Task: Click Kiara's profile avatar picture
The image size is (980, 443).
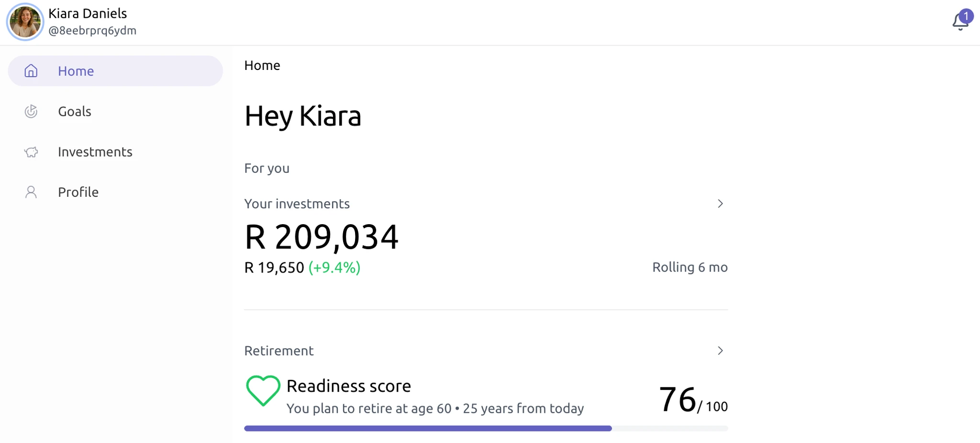Action: point(25,22)
